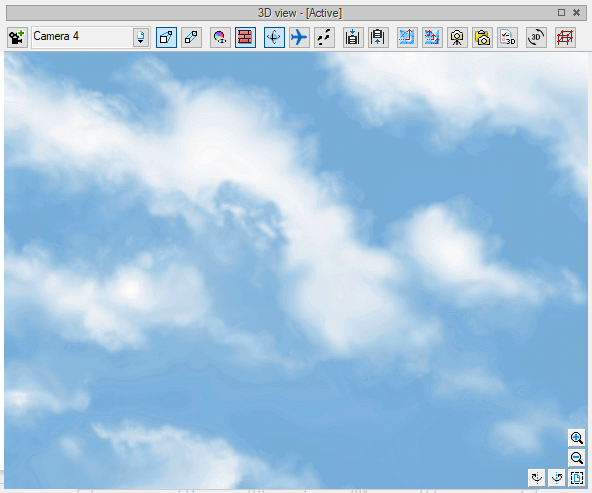Viewport: 592px width, 493px height.
Task: Click the move-up-a-storey icon
Action: 378,37
